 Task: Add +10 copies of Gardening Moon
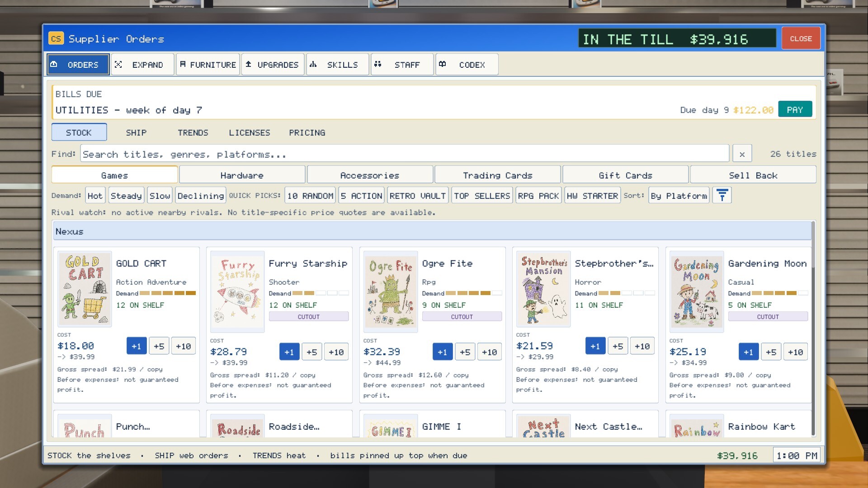coord(795,352)
